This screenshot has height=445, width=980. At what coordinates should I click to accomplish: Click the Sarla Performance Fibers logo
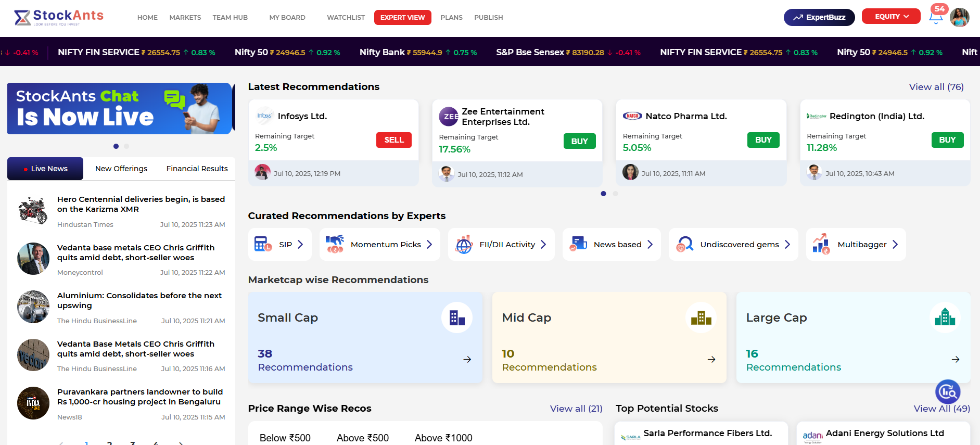631,437
